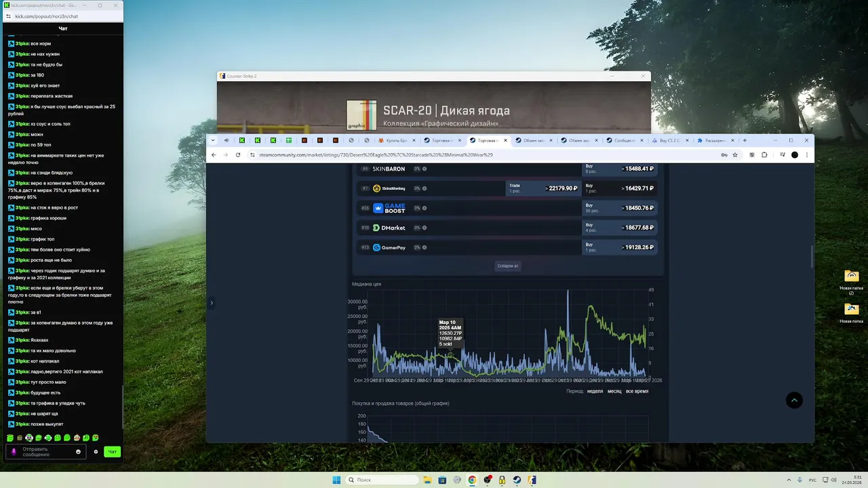Click the Collapse all button

coord(507,266)
